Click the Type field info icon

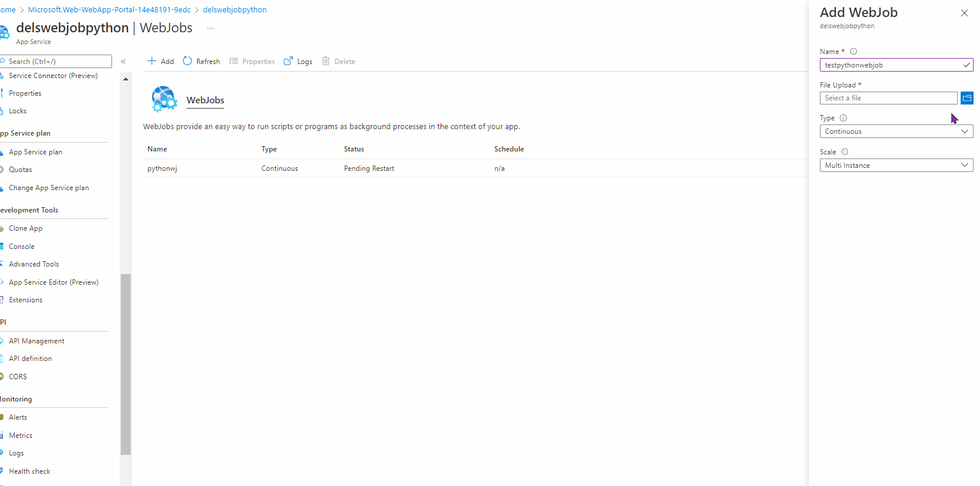[843, 118]
